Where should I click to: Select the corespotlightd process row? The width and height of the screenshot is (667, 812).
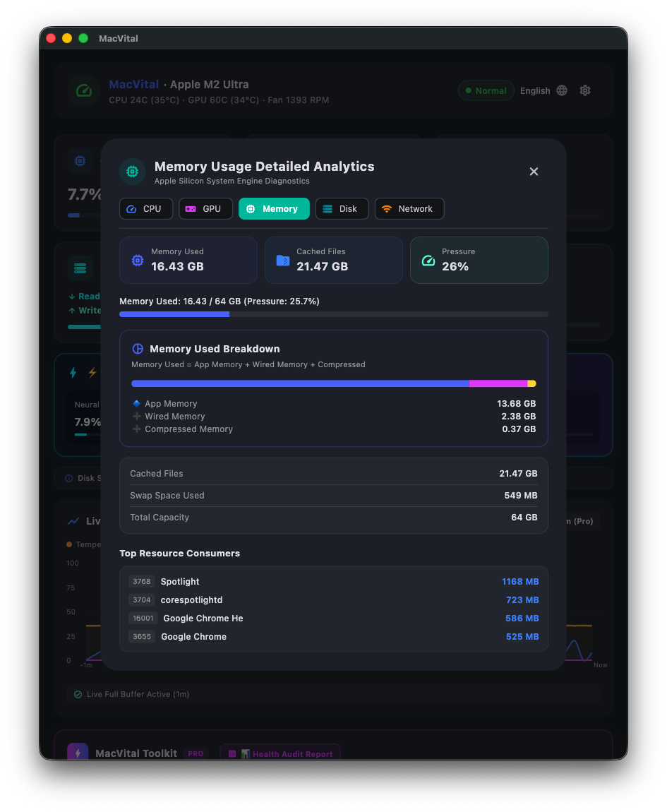pos(333,599)
